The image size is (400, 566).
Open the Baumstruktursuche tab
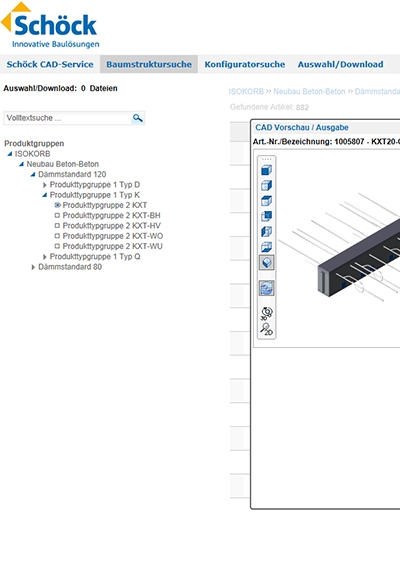coord(149,64)
